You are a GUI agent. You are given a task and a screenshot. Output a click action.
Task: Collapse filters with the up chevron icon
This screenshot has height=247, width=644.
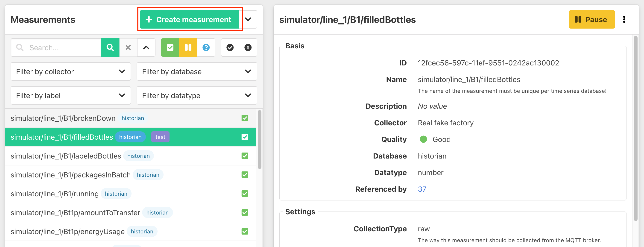[x=146, y=47]
